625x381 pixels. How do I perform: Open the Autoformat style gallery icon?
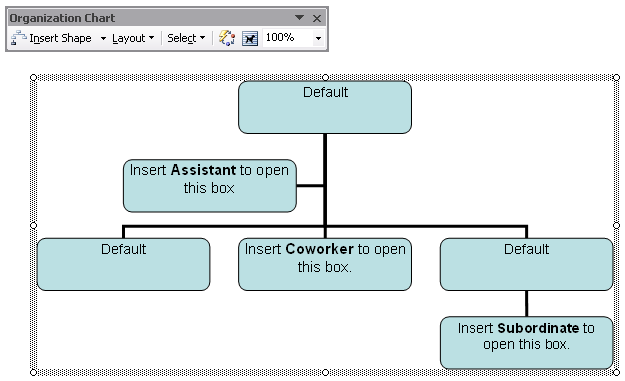pos(227,38)
